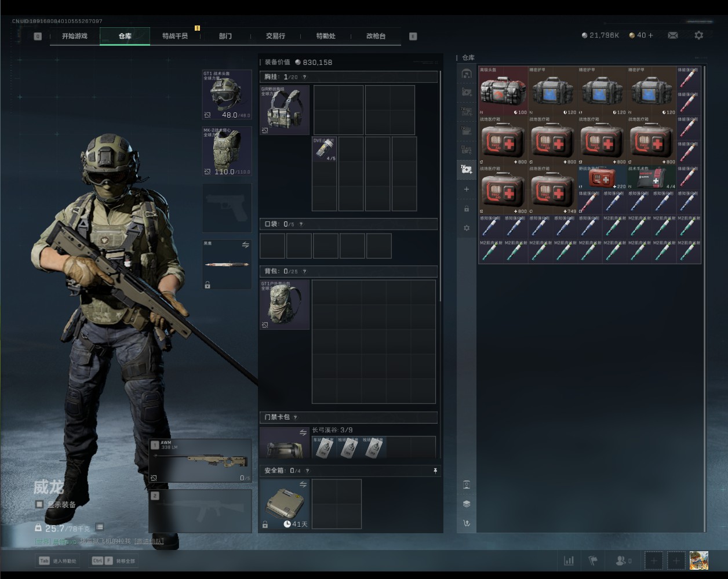Open the settings gear in the top bar
Image resolution: width=728 pixels, height=579 pixels.
(x=699, y=35)
